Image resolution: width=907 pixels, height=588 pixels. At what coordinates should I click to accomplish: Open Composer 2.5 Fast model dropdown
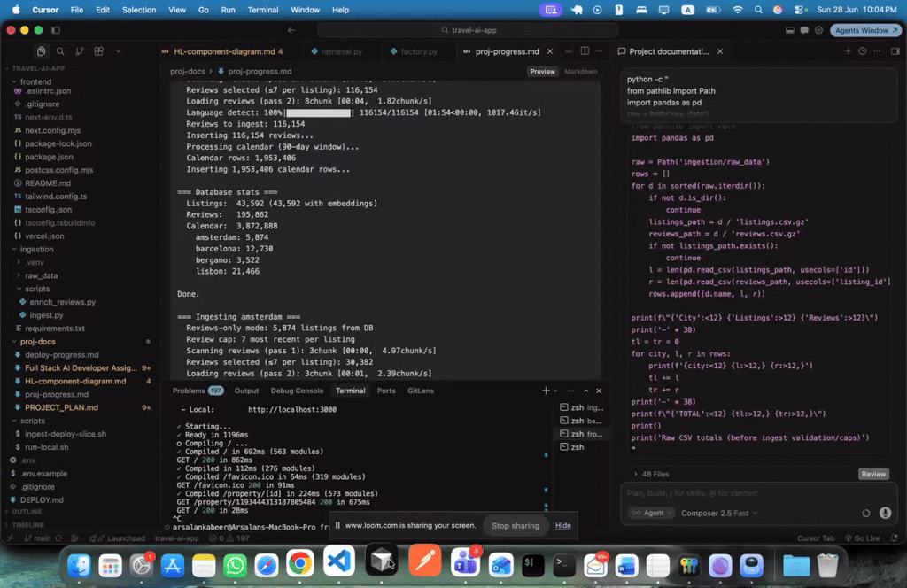pyautogui.click(x=719, y=513)
